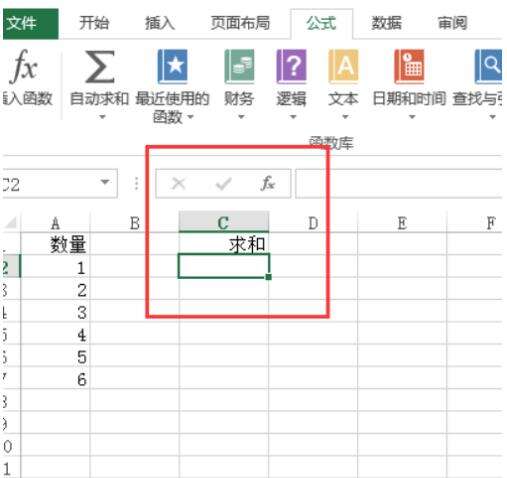507x478 pixels.
Task: Select column F header
Action: click(475, 223)
